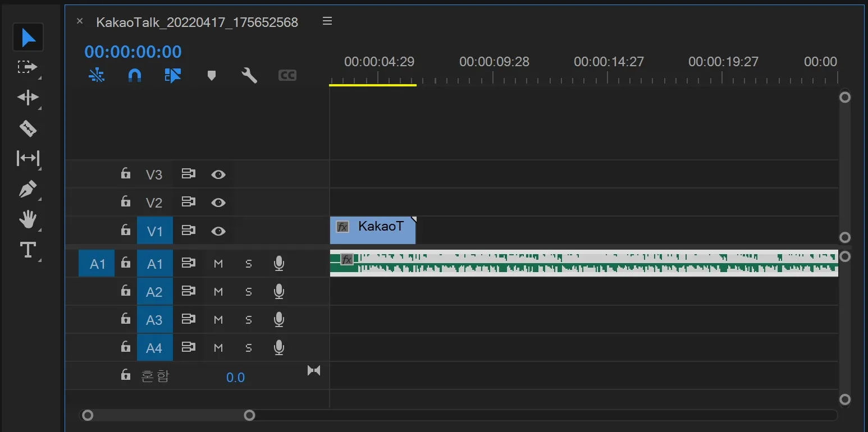
Task: Select the Selection tool arrow
Action: pyautogui.click(x=28, y=38)
